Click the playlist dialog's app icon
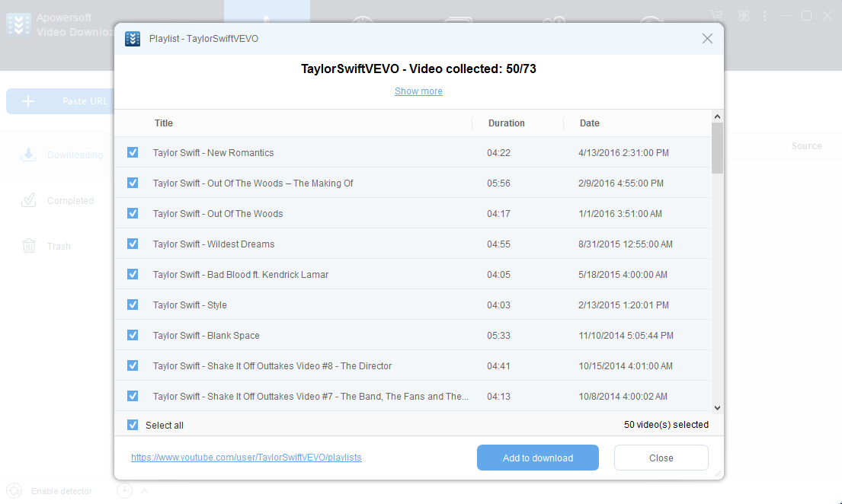The width and height of the screenshot is (842, 504). [x=133, y=39]
